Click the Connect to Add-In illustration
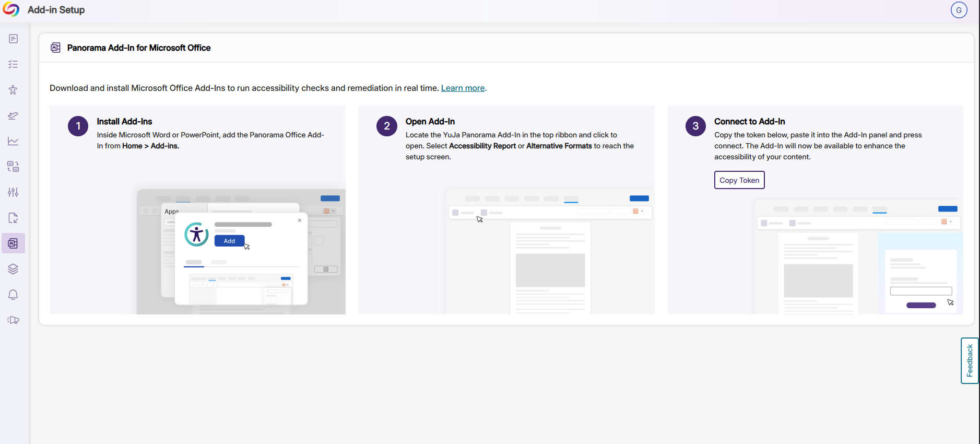 click(x=858, y=257)
